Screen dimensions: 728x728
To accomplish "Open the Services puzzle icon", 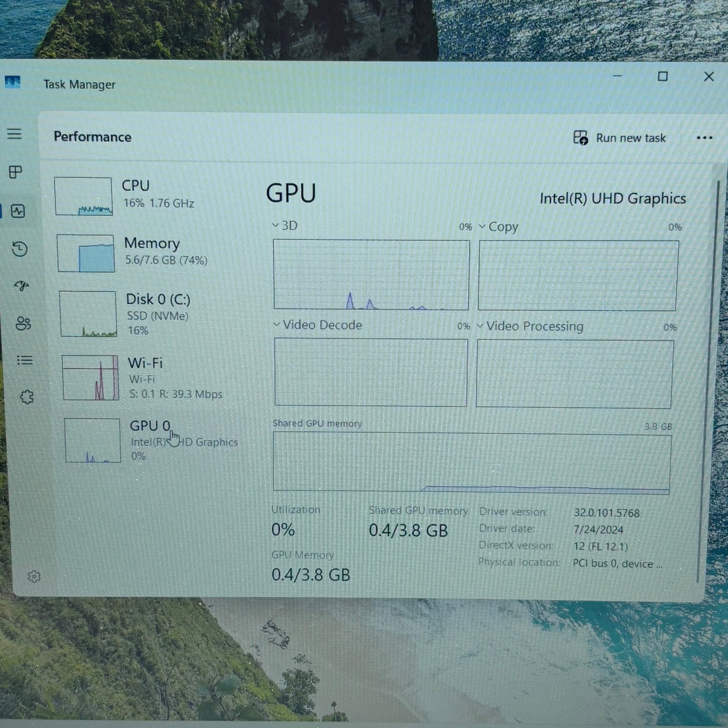I will tap(27, 397).
